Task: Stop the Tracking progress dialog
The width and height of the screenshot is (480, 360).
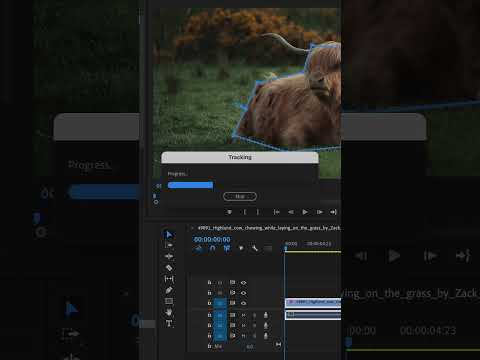Action: pos(240,197)
